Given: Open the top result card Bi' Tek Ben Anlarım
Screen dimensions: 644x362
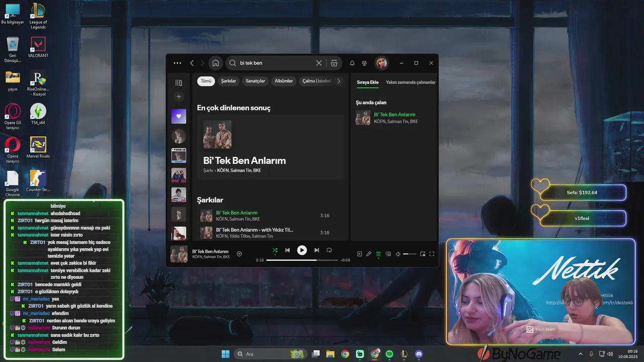Looking at the screenshot, I should coord(270,147).
